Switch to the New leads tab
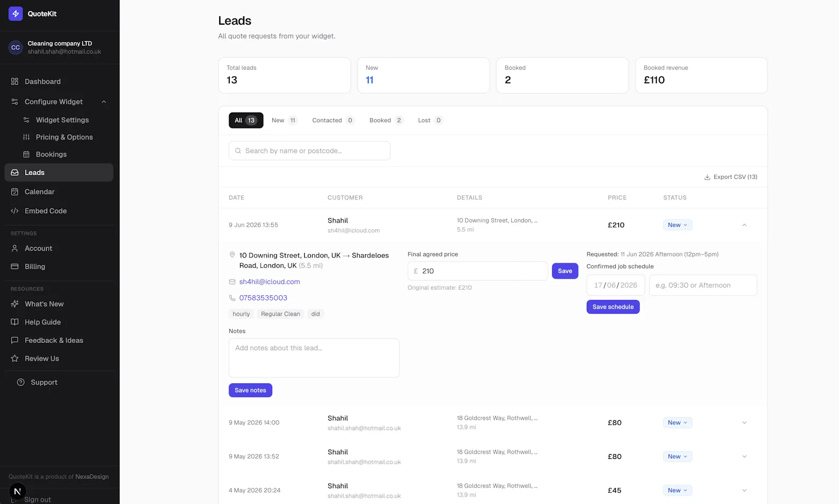Viewport: 839px width, 504px height. click(x=284, y=120)
